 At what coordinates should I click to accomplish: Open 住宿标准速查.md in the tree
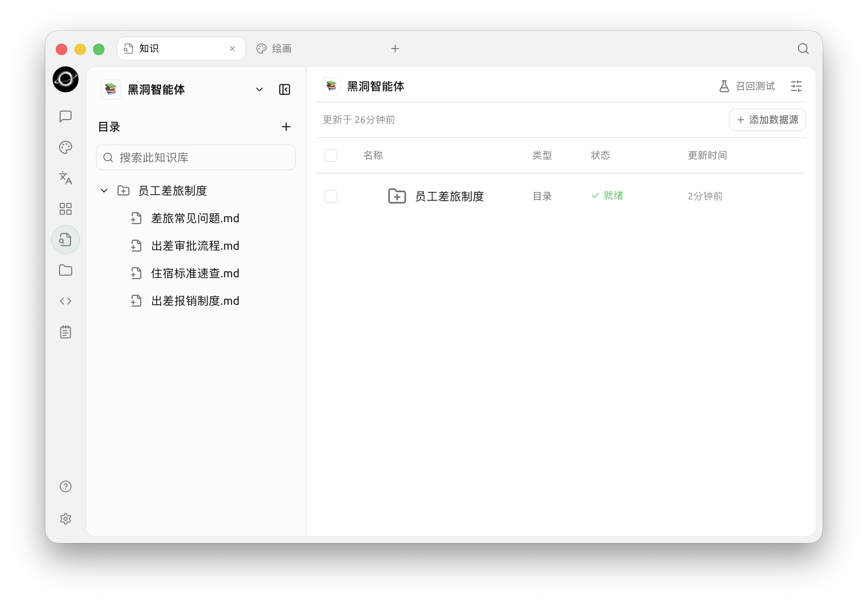click(195, 274)
